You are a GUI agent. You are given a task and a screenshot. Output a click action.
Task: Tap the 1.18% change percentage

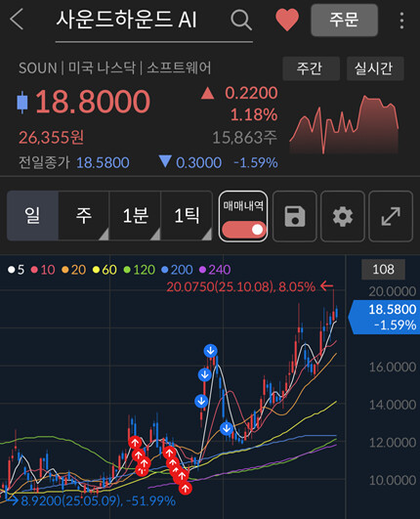[x=254, y=115]
